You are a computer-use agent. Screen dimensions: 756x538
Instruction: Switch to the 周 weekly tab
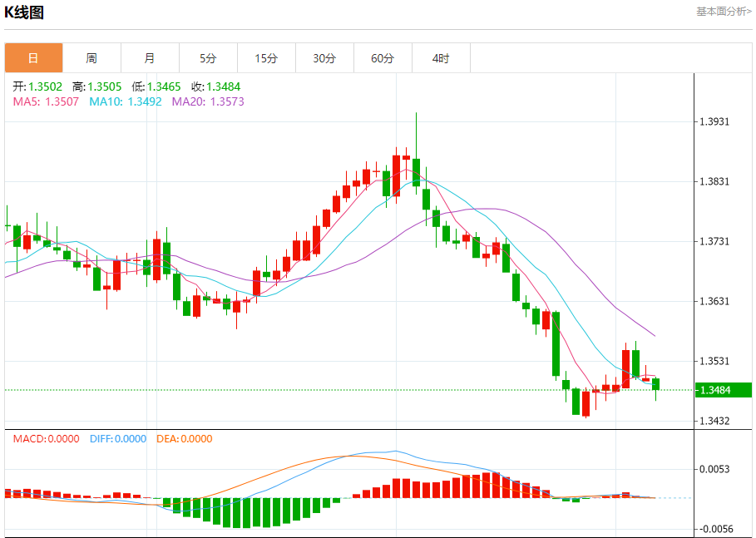pyautogui.click(x=91, y=58)
